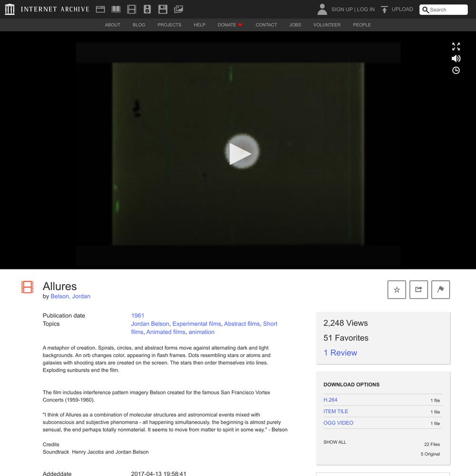
Task: Favorite this item with the star button
Action: [397, 289]
